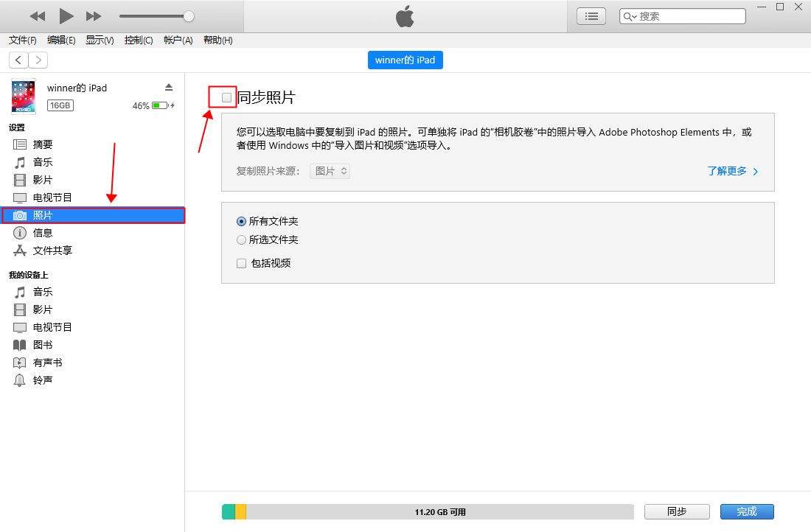The image size is (811, 532).
Task: Click the 16GB capacity label
Action: (60, 105)
